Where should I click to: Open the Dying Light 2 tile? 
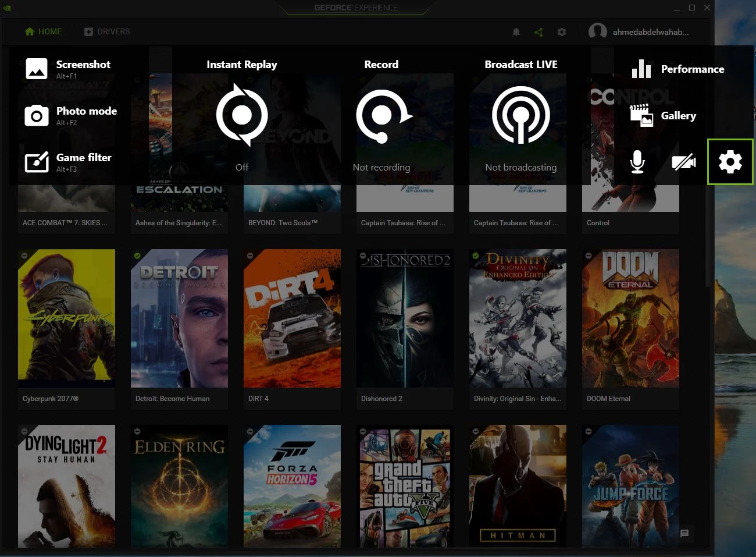click(66, 486)
